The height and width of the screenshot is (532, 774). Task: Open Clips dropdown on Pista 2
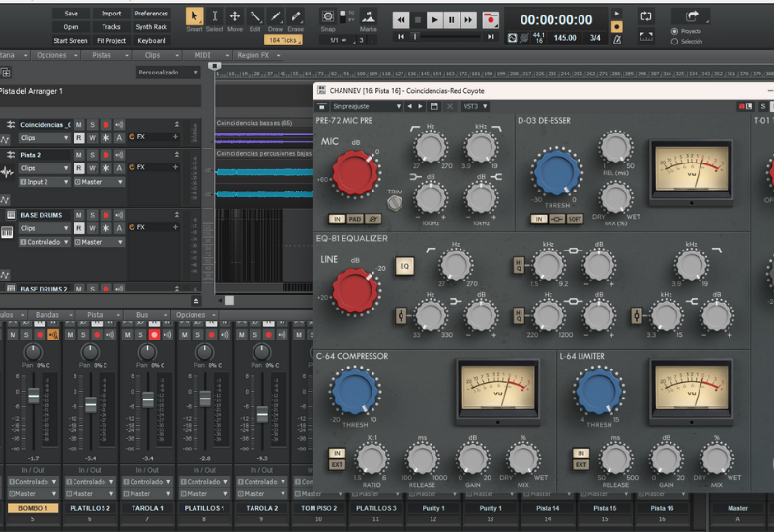tap(44, 168)
